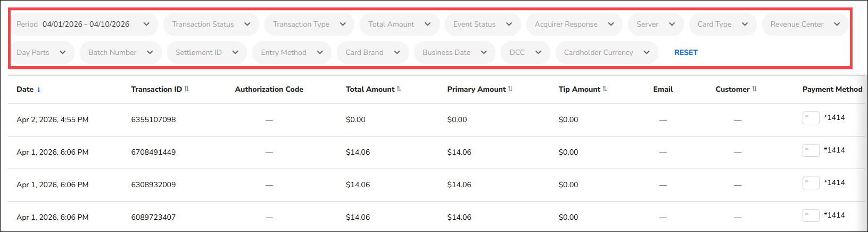Select the Apr 2, 2026 transaction row

click(53, 120)
